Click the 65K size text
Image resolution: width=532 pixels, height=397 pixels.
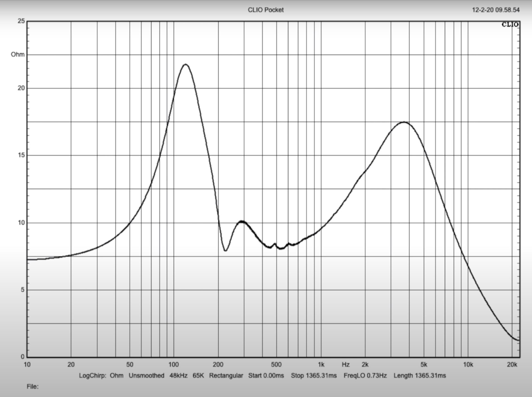(198, 376)
